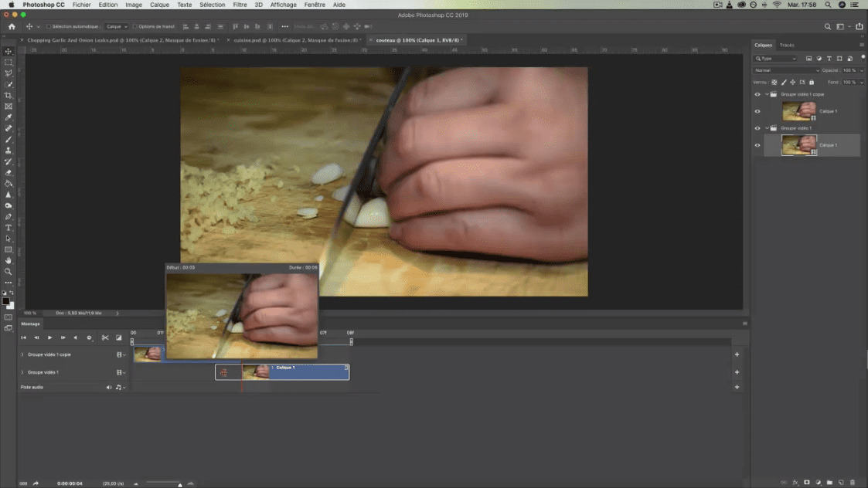Hide the Groupe vidéo 1 copie layer group
The image size is (868, 488).
click(x=757, y=94)
